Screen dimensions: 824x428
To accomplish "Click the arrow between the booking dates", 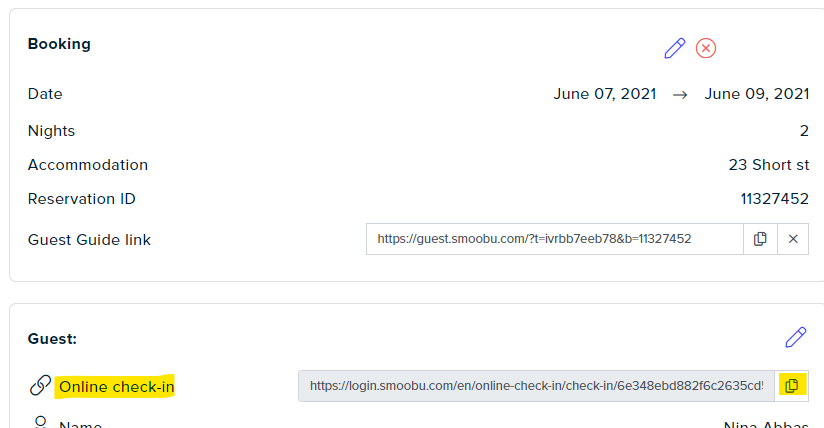I will point(680,95).
